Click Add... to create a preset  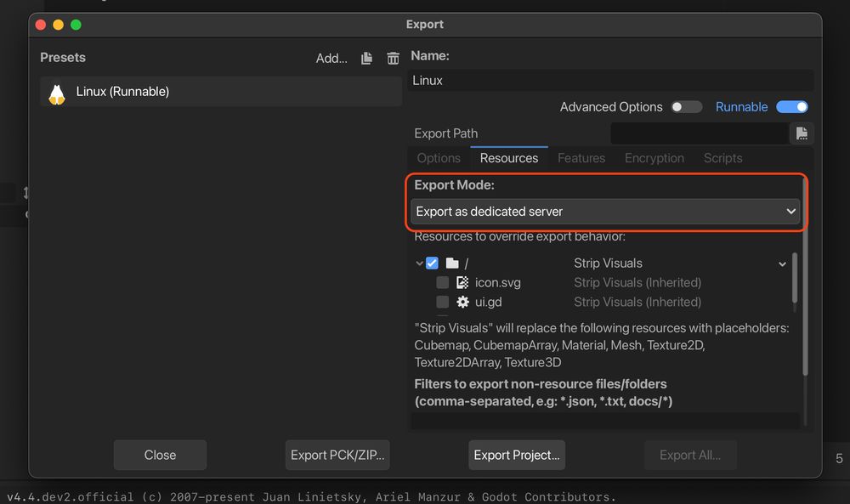click(x=331, y=58)
